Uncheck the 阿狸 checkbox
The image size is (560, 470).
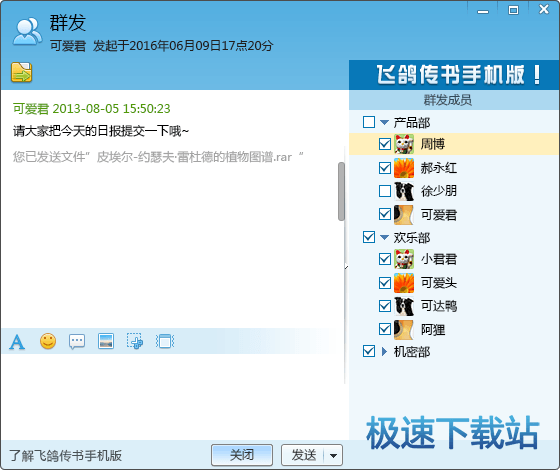point(385,329)
